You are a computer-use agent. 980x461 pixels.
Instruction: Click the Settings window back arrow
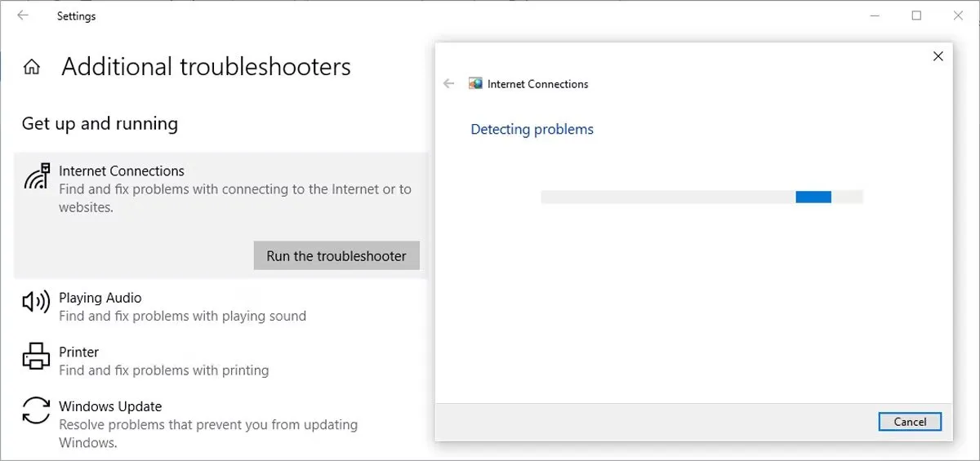23,16
